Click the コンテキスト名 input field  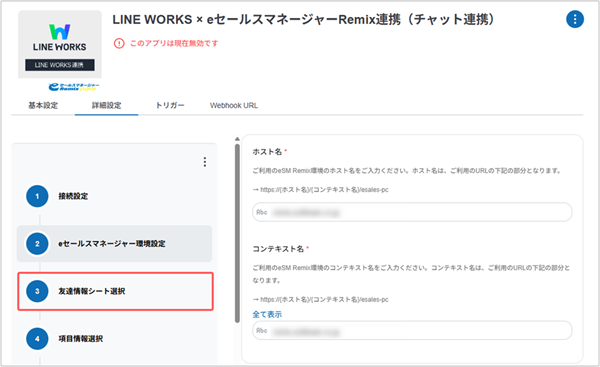click(412, 331)
